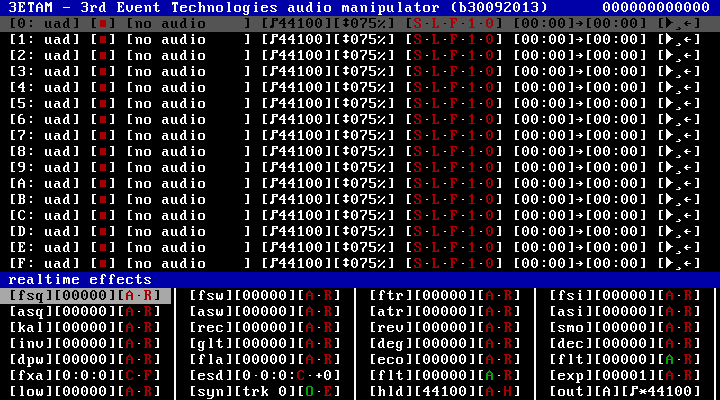Adjust the 075% volume on track 6
Viewport: 720px width, 400px height.
364,119
